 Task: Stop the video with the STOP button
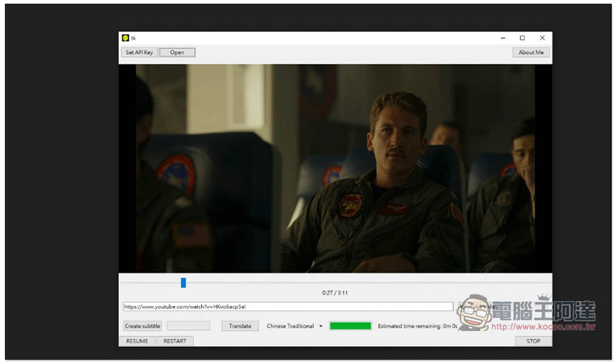pyautogui.click(x=533, y=341)
